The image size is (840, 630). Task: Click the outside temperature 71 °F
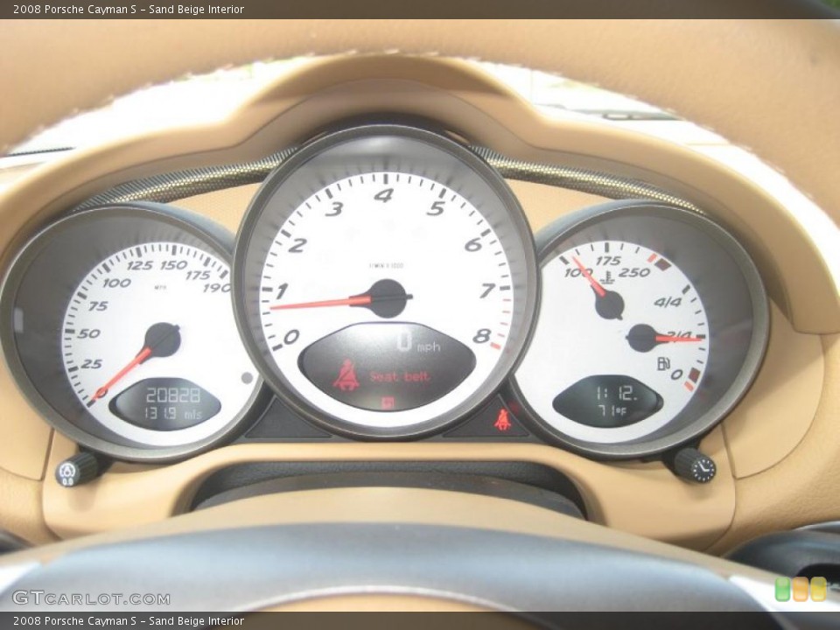(612, 411)
